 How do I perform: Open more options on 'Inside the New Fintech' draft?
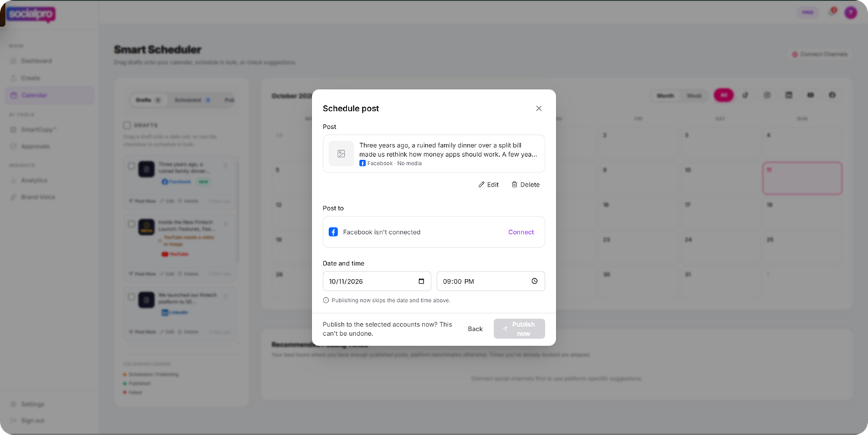pos(226,223)
